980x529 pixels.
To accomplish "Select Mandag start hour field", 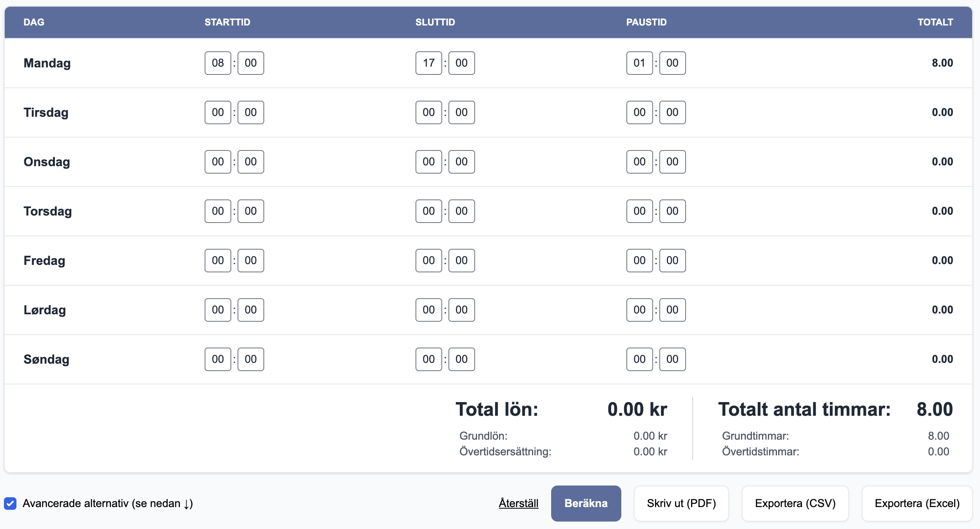I will click(218, 63).
